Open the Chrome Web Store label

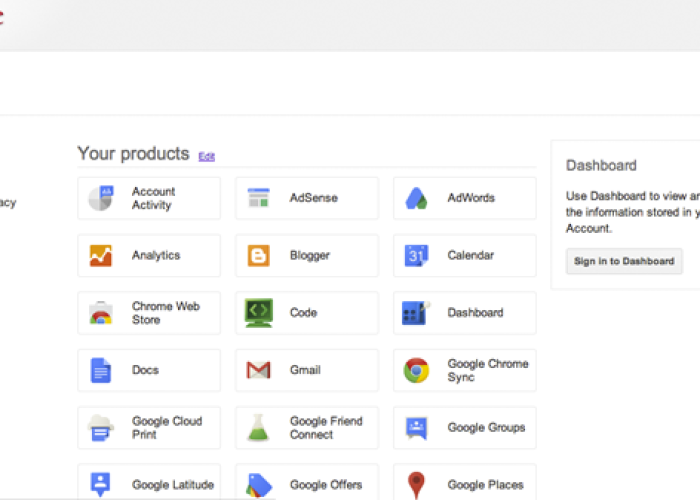166,313
